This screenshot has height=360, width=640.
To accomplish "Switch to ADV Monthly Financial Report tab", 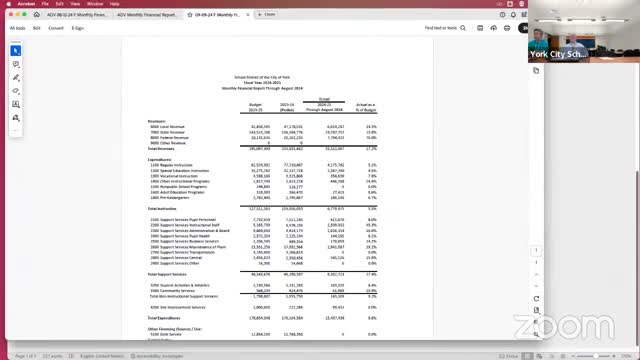I will point(147,15).
